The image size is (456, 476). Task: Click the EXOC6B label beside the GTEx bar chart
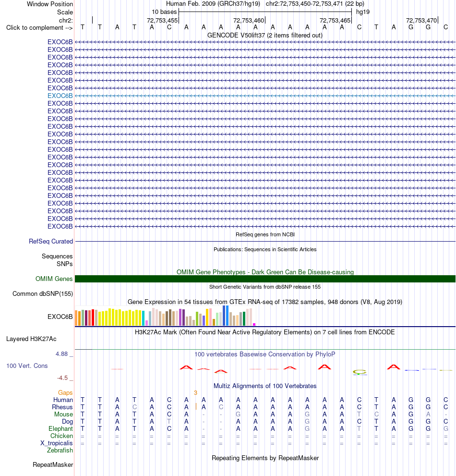tap(60, 317)
